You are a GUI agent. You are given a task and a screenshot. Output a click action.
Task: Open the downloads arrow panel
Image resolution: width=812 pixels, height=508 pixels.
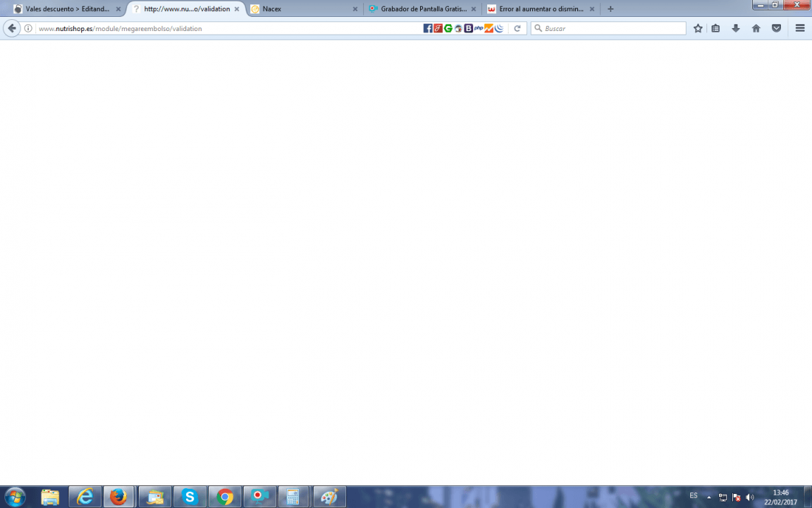click(736, 29)
